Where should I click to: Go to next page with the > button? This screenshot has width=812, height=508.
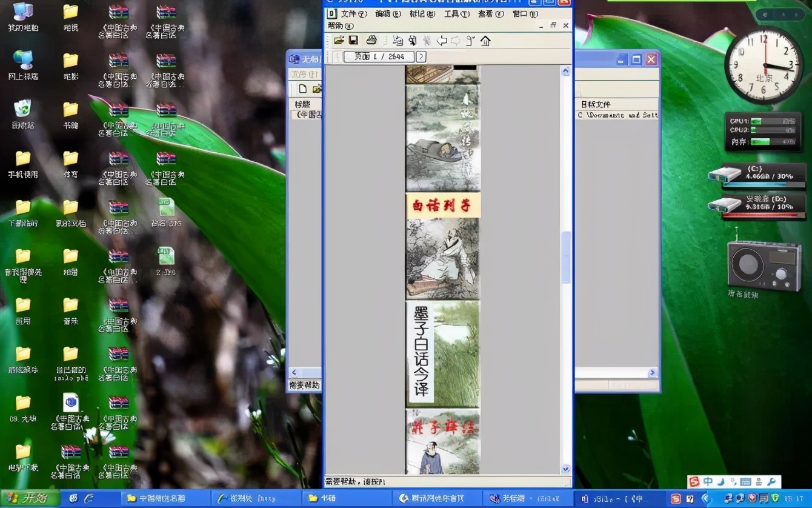[x=421, y=56]
